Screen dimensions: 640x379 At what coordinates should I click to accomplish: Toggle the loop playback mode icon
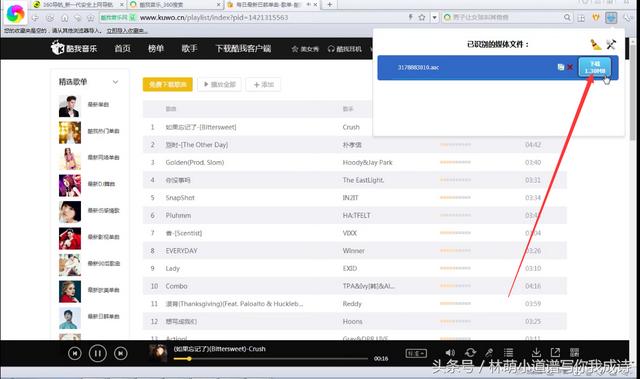tap(470, 352)
